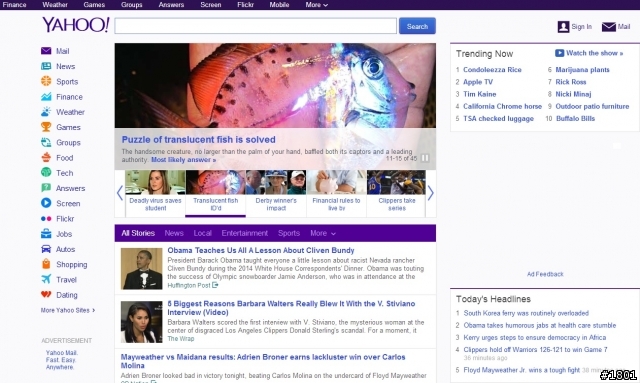The image size is (640, 383).
Task: Open the Screen play icon in sidebar
Action: (46, 203)
